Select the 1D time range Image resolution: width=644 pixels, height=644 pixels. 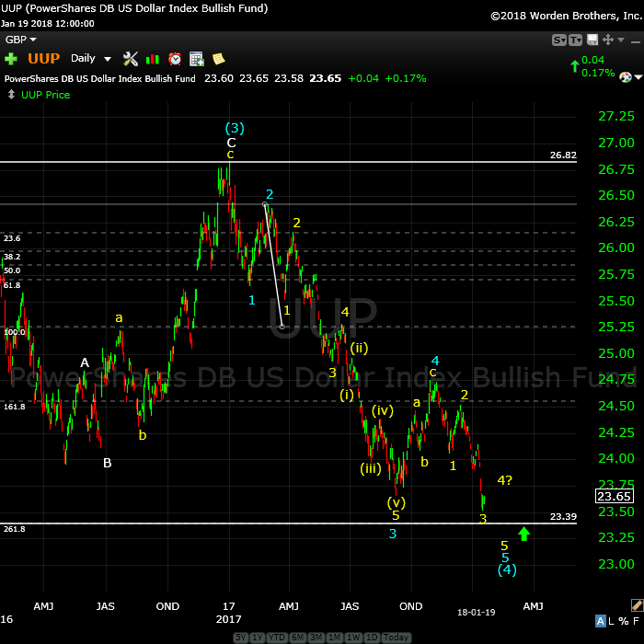click(x=372, y=638)
